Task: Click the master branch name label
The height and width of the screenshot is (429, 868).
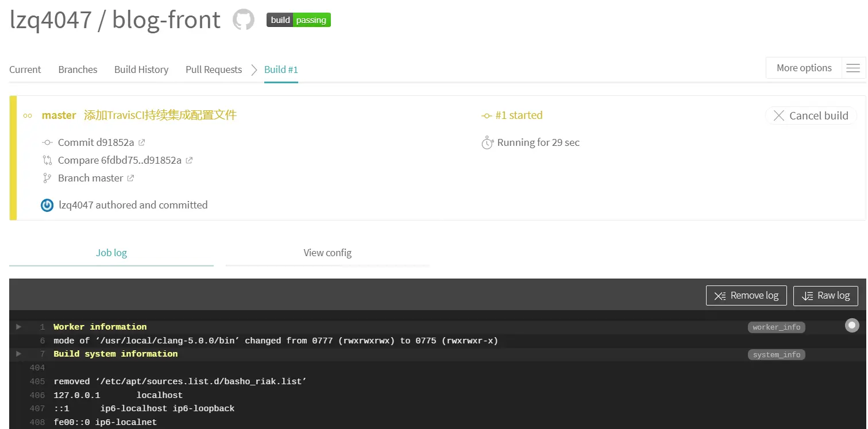Action: point(59,115)
